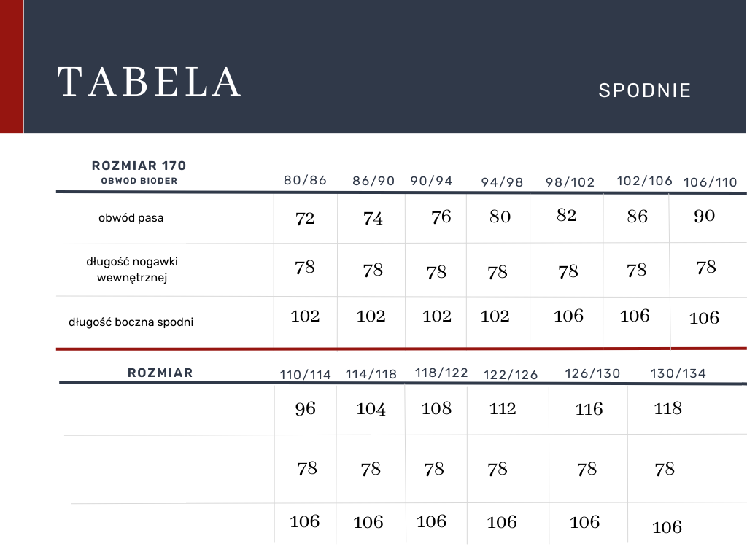This screenshot has height=560, width=747.
Task: Click długość nogawki wewnętrznej row label
Action: 132,269
